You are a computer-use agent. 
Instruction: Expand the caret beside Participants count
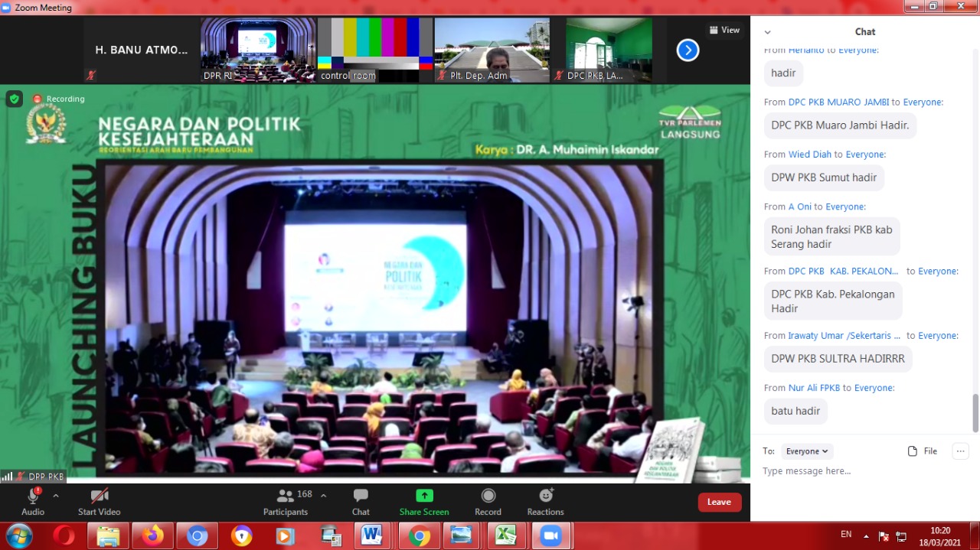point(323,496)
